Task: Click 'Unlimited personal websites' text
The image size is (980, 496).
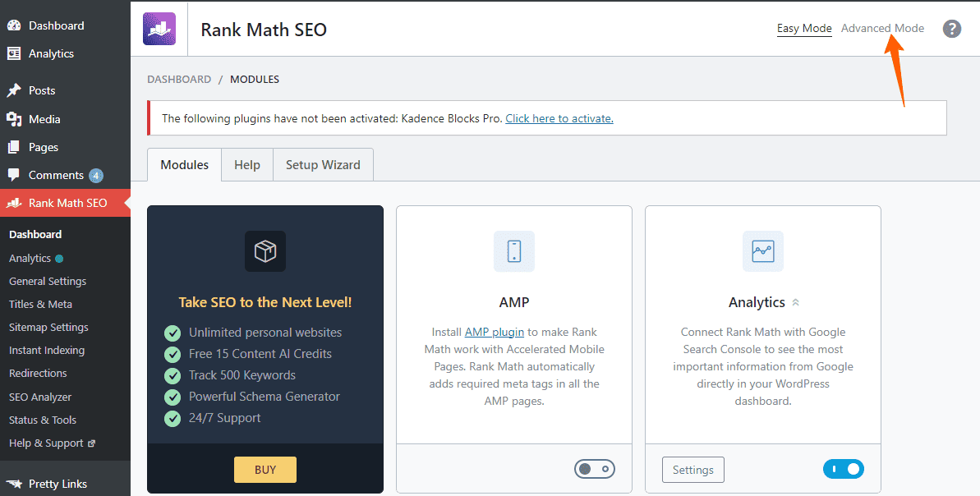Action: pyautogui.click(x=265, y=333)
